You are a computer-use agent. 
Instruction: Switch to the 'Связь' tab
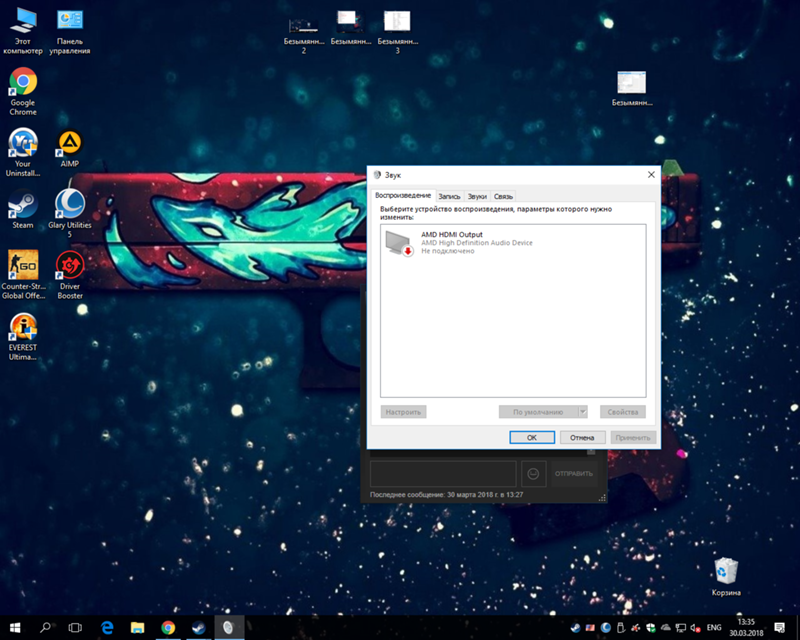tap(503, 196)
